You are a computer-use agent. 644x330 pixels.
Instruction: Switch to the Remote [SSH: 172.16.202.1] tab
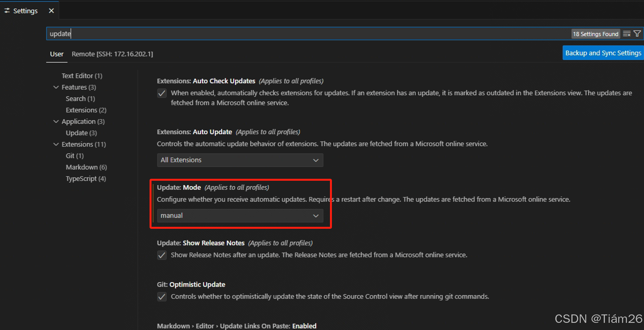[113, 54]
